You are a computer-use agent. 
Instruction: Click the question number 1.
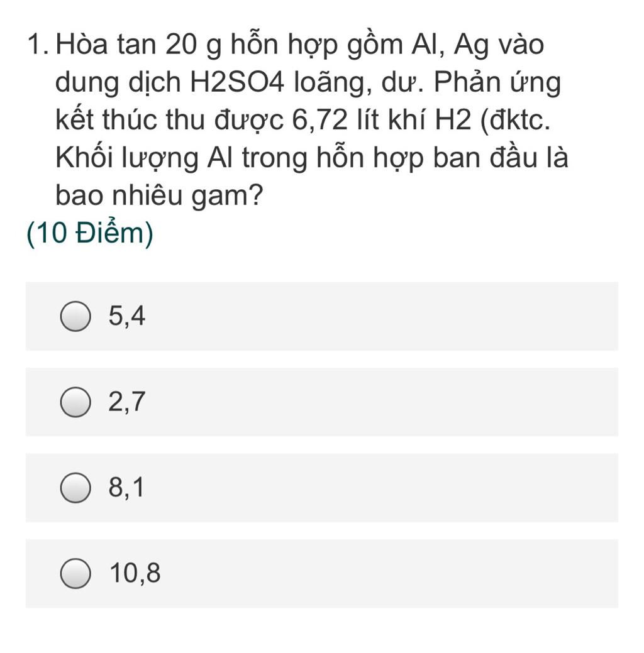coord(38,45)
